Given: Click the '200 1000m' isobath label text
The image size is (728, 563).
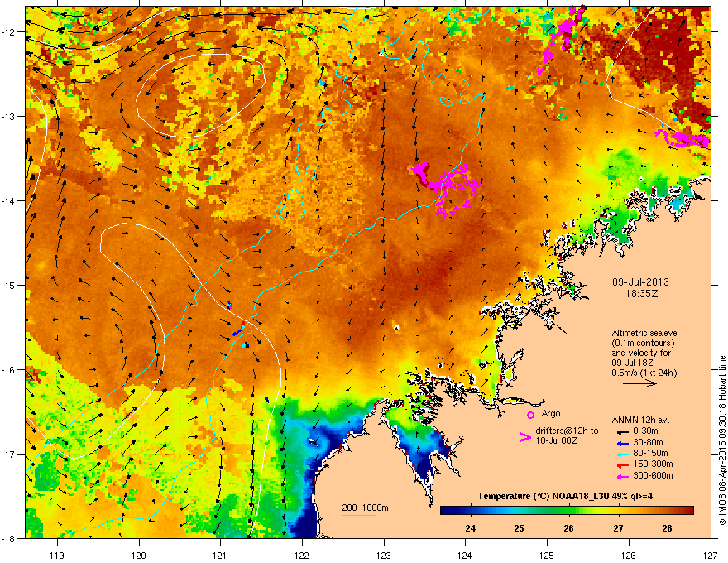Looking at the screenshot, I should tap(365, 508).
